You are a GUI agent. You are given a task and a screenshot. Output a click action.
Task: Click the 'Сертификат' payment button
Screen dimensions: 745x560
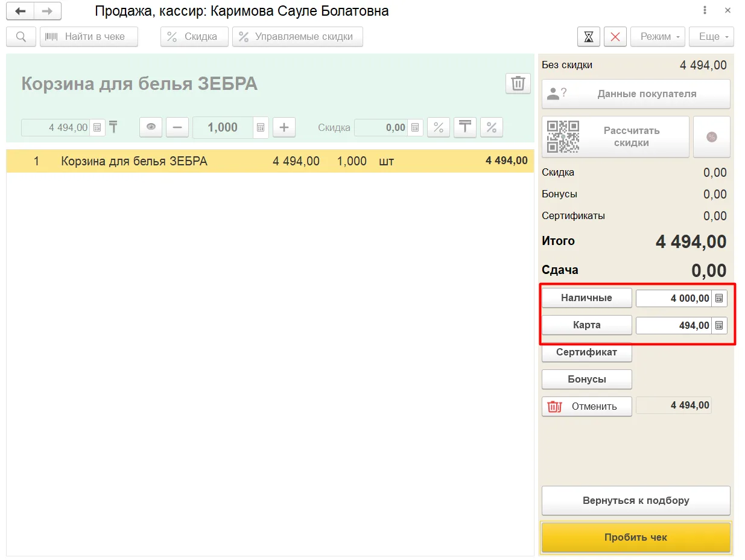pyautogui.click(x=586, y=352)
